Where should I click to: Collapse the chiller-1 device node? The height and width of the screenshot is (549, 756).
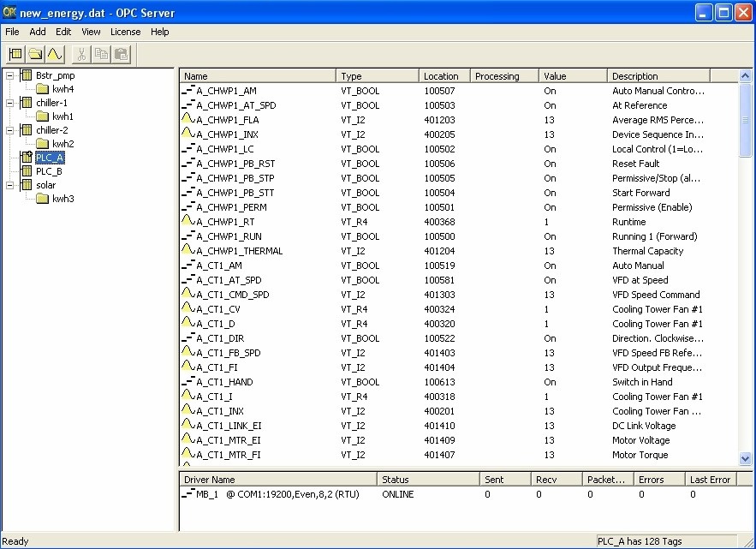(x=10, y=103)
